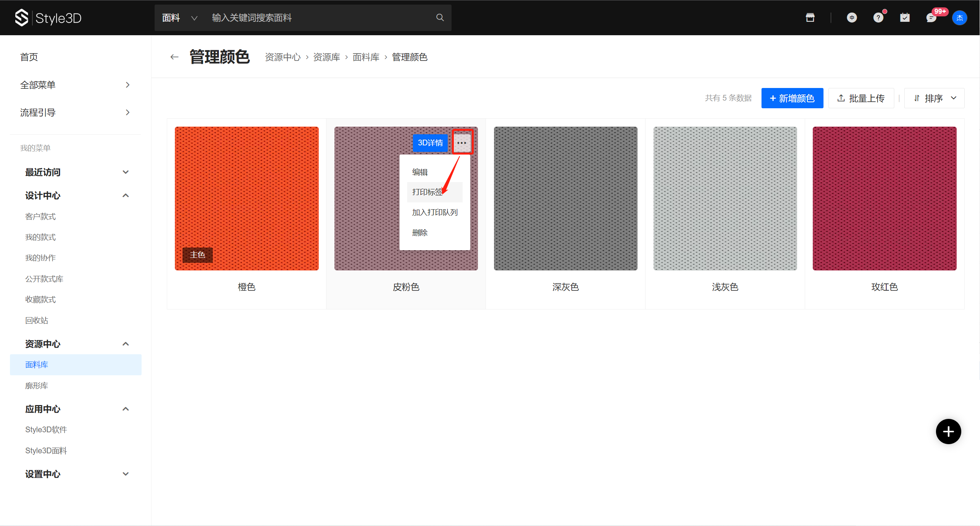Expand the 设置中心 menu section

click(126, 474)
